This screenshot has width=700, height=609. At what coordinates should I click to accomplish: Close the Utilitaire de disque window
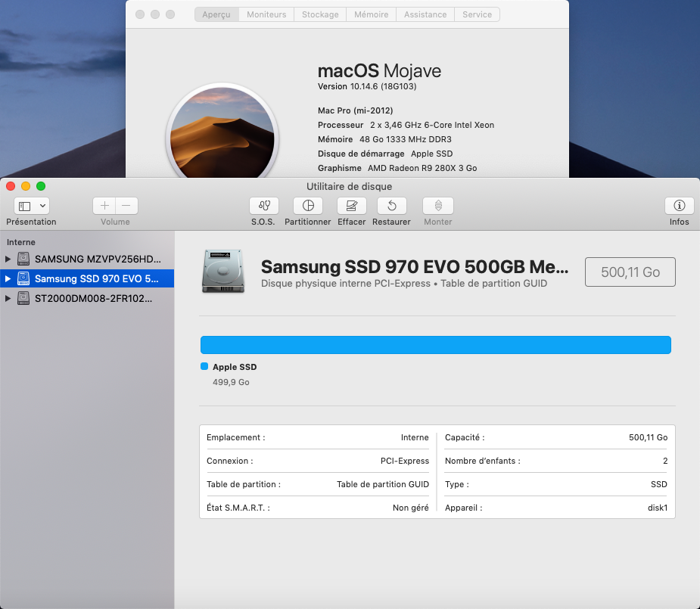pos(11,186)
